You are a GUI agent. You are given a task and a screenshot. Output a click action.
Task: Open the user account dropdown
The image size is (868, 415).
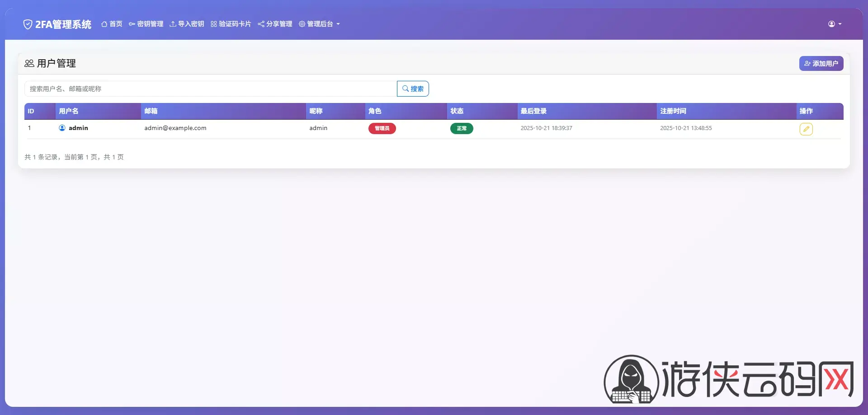[x=835, y=24]
